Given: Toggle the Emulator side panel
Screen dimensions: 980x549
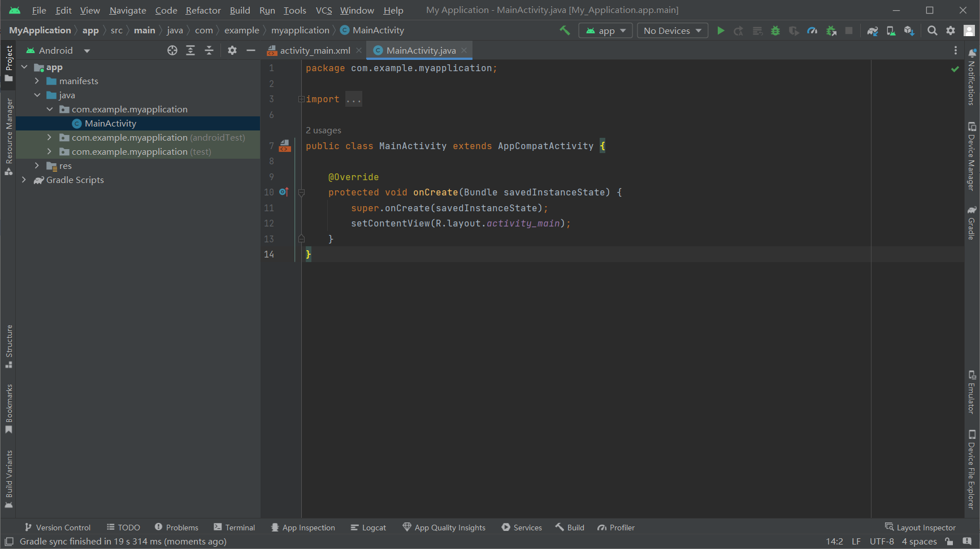Looking at the screenshot, I should (972, 392).
